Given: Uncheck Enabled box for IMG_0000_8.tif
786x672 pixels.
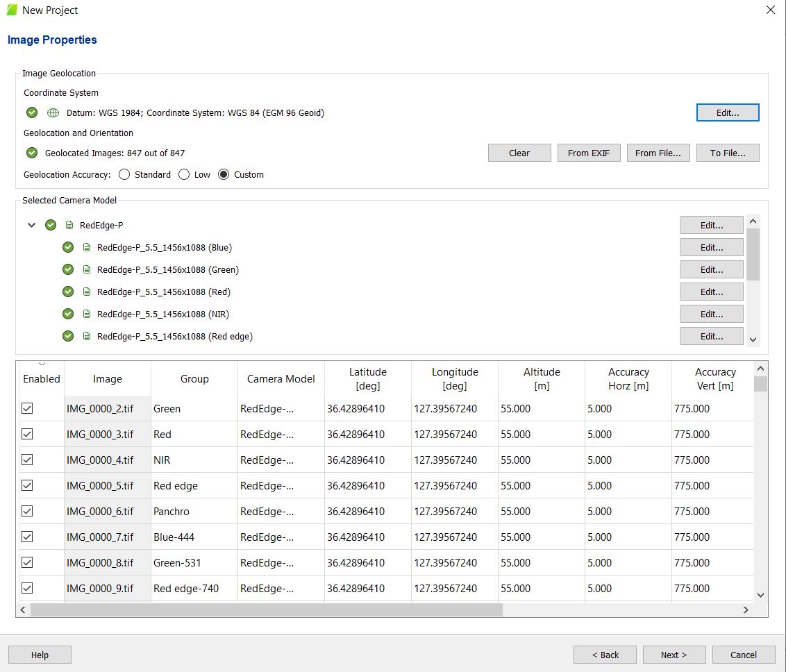Looking at the screenshot, I should point(27,563).
